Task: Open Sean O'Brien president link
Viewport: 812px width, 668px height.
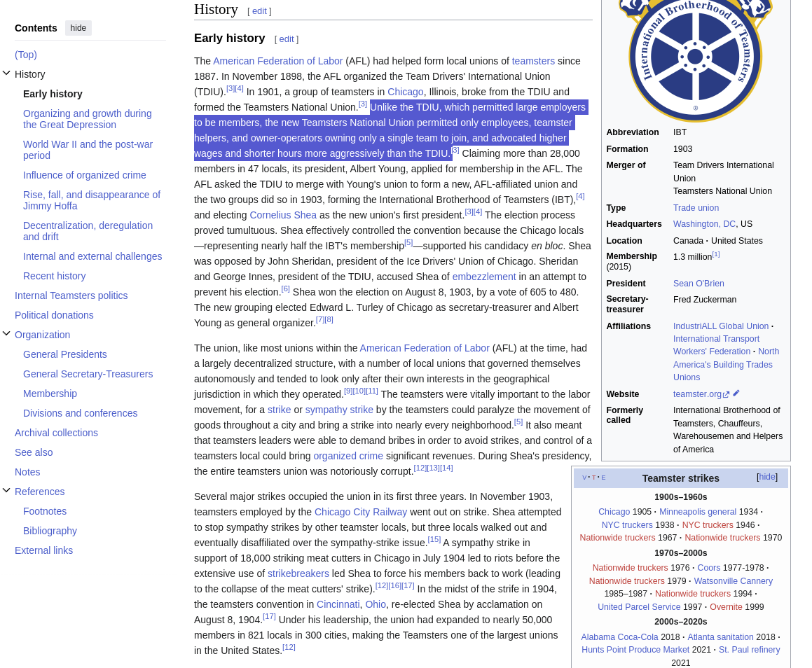Action: click(699, 284)
